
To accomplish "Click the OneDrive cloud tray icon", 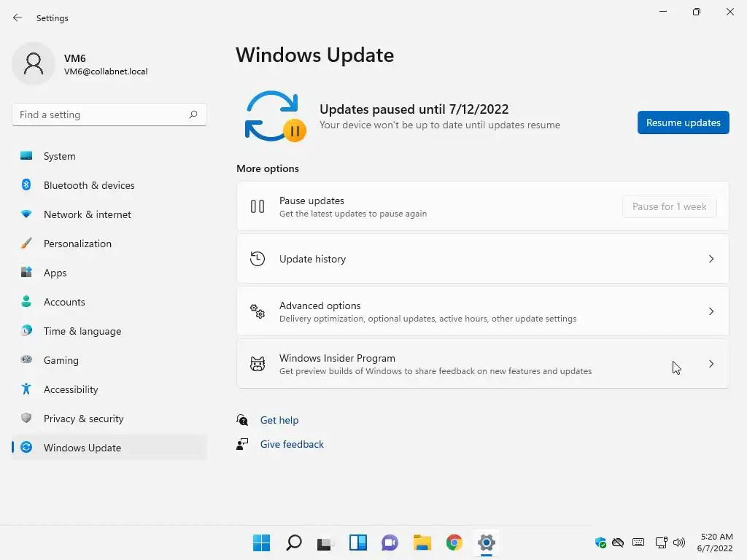I will 618,542.
